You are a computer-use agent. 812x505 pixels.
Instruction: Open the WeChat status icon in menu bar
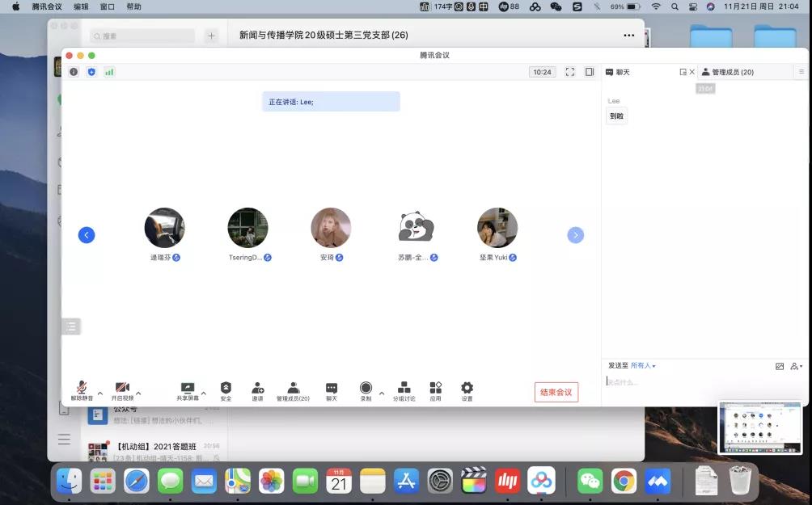(556, 6)
